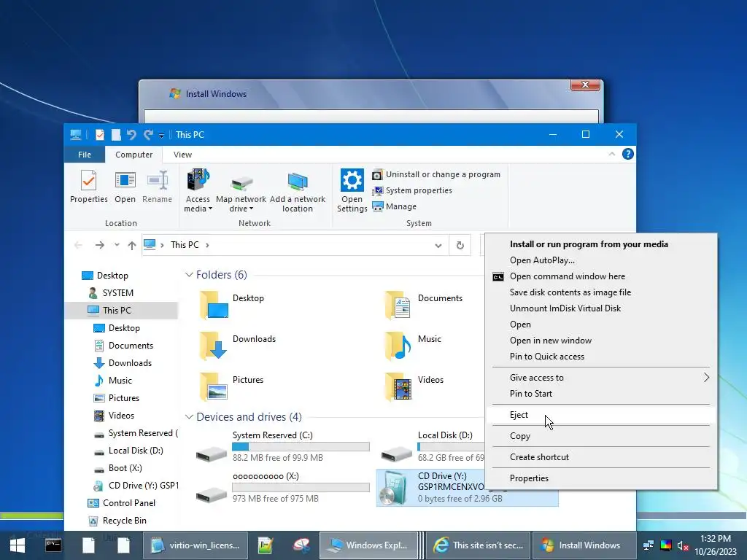747x560 pixels.
Task: Click the quick access Properties checkmark icon
Action: [99, 135]
